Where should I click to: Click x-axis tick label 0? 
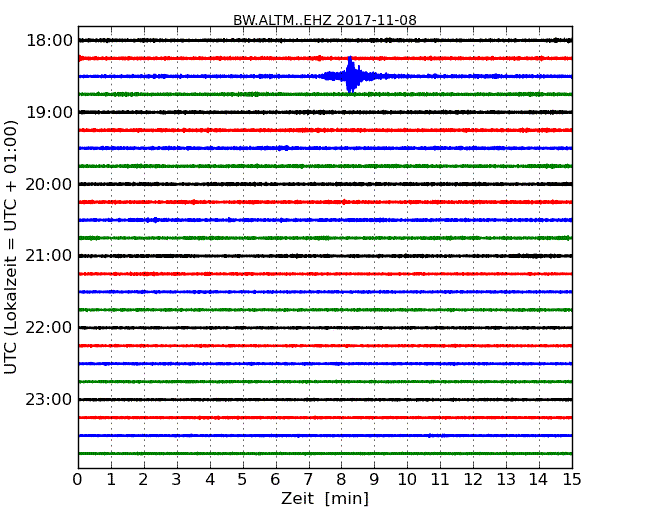point(78,480)
